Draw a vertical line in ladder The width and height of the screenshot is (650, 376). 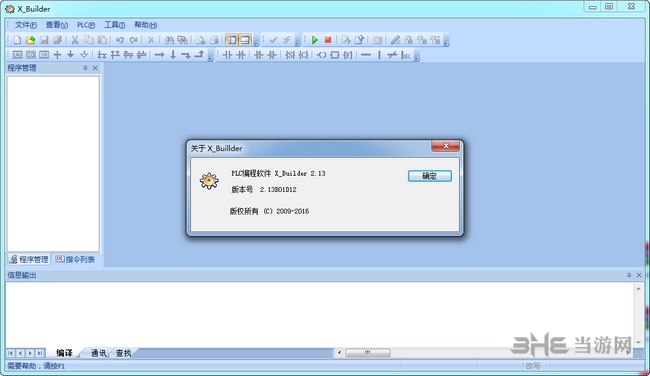[379, 55]
